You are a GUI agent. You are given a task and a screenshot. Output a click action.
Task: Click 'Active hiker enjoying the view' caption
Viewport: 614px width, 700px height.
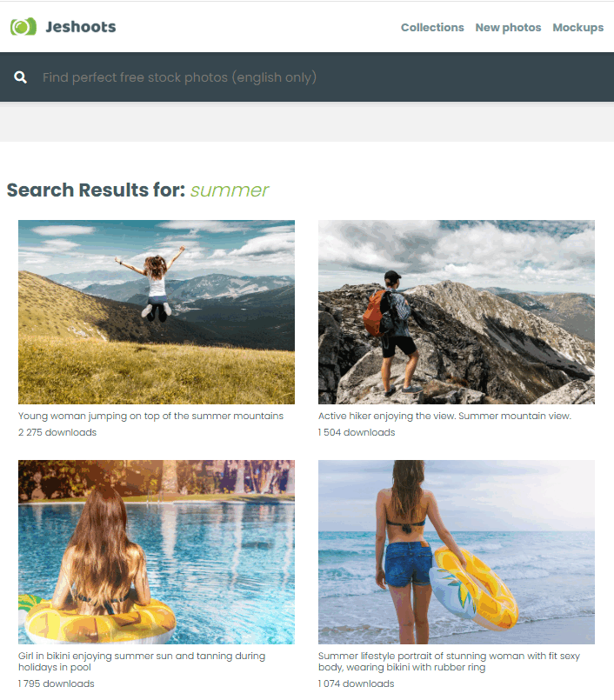(444, 416)
